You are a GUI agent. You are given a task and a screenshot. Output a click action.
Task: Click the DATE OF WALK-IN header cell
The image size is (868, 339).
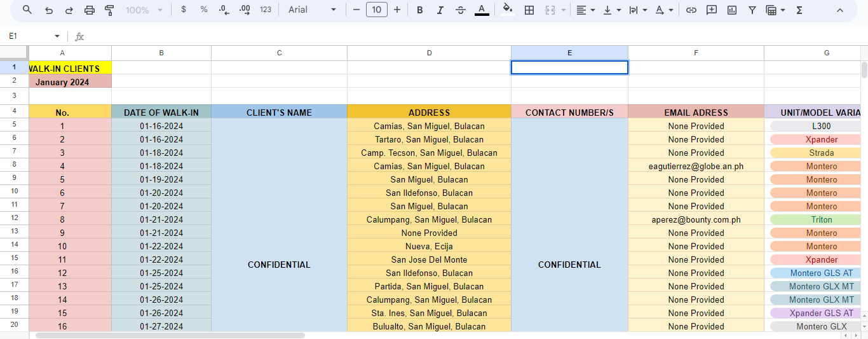161,112
